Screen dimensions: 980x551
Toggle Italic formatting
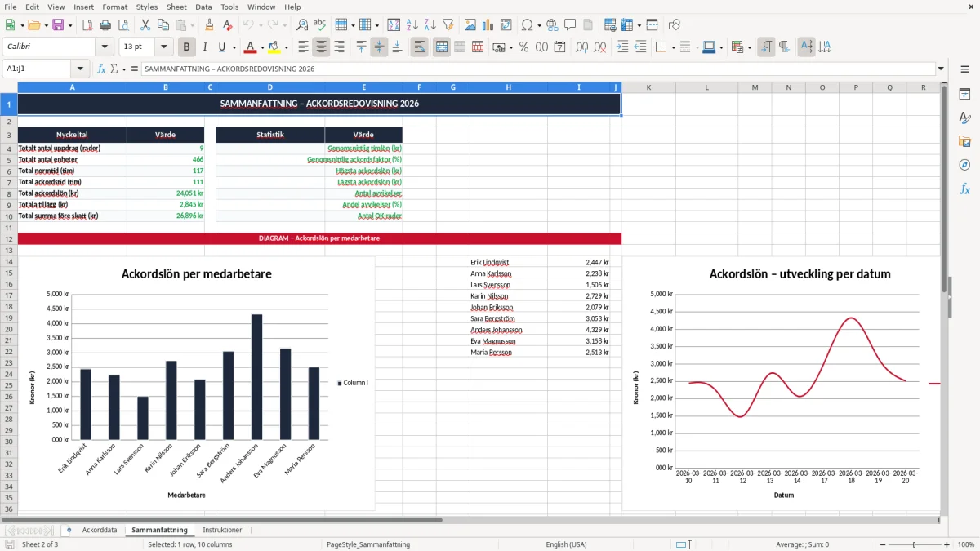coord(205,47)
